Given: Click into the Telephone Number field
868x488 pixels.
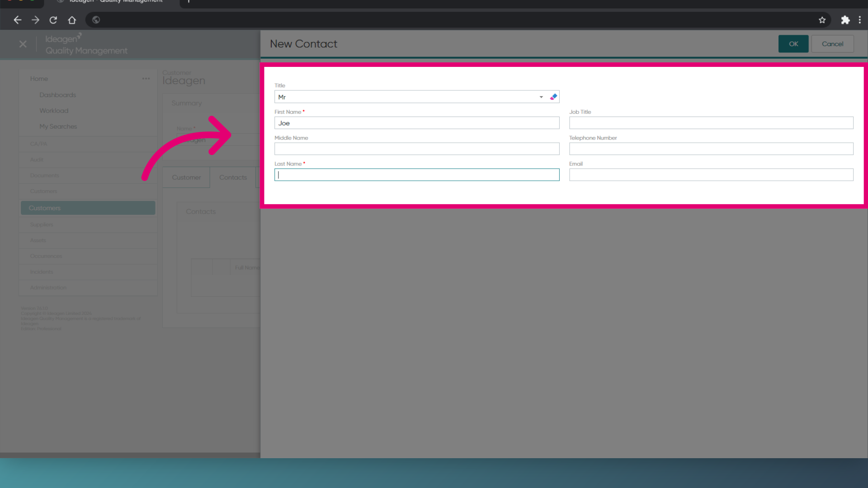Looking at the screenshot, I should 711,149.
